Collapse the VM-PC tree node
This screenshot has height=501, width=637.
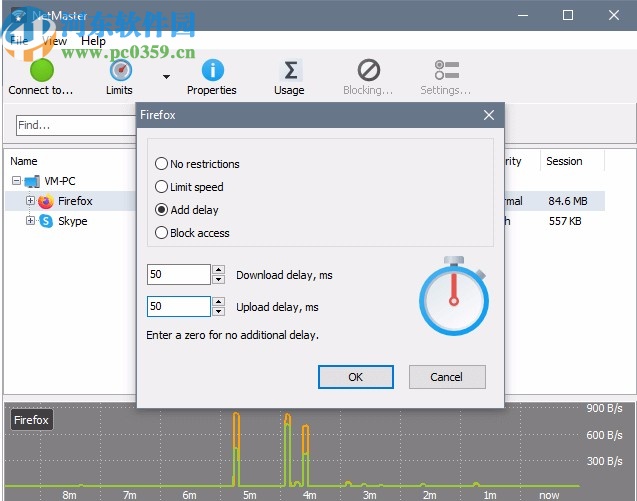[16, 180]
